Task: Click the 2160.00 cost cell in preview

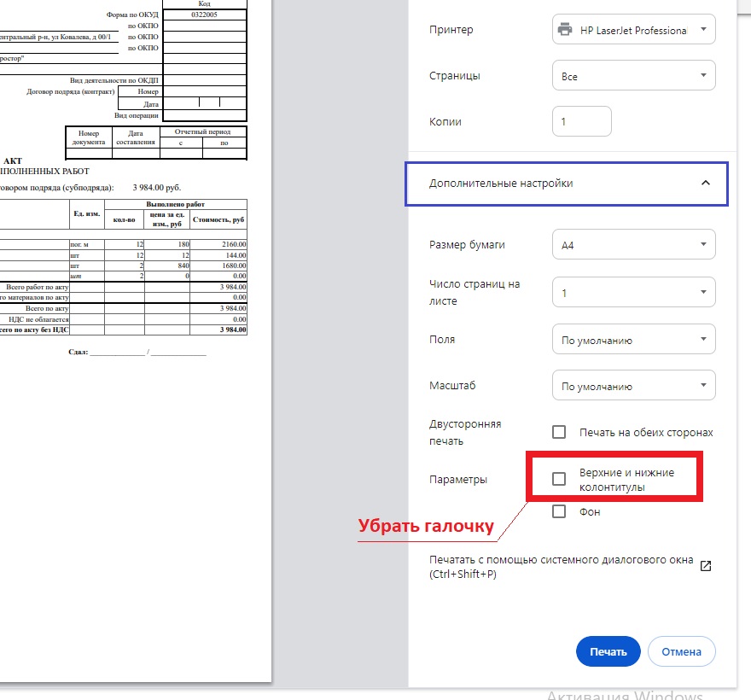Action: point(218,244)
